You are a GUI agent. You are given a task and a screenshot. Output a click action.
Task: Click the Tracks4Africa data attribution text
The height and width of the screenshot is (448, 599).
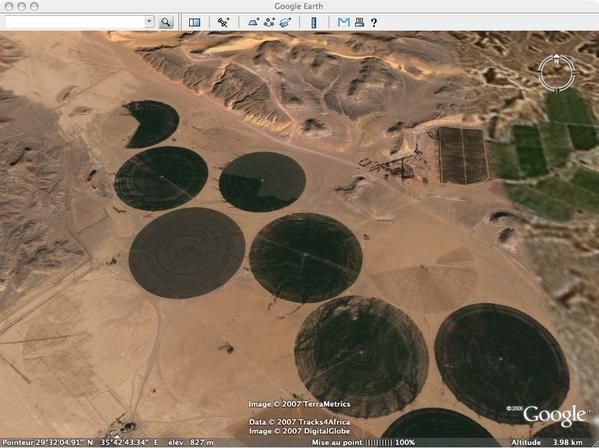click(300, 422)
